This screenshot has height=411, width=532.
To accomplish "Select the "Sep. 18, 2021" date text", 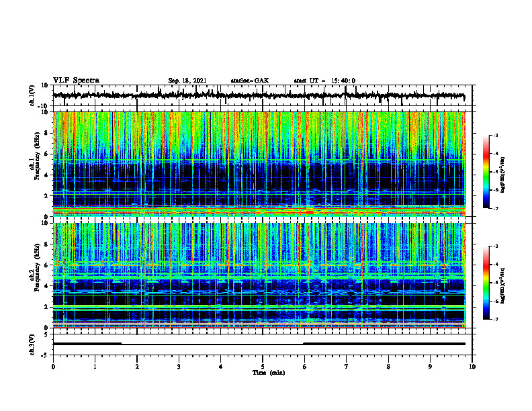I will (187, 81).
